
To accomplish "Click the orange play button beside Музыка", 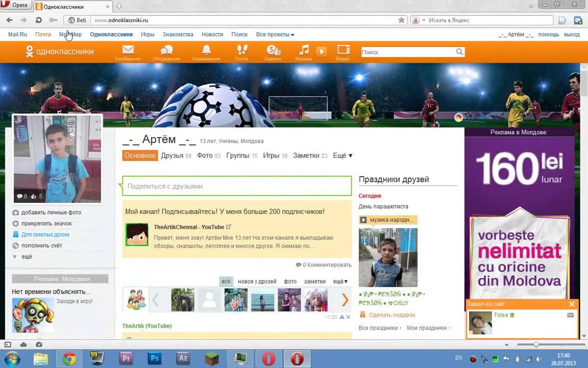I will click(x=322, y=51).
